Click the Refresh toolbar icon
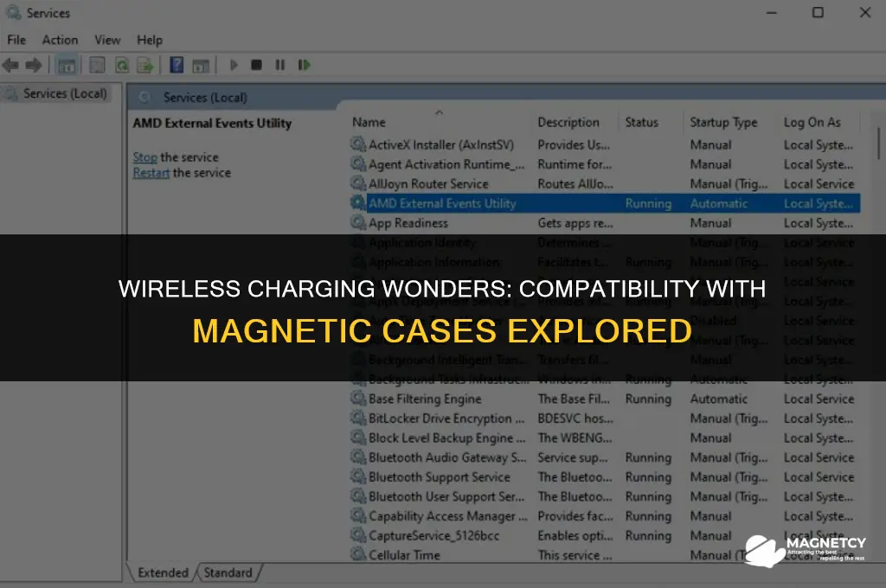The height and width of the screenshot is (588, 886). point(121,66)
